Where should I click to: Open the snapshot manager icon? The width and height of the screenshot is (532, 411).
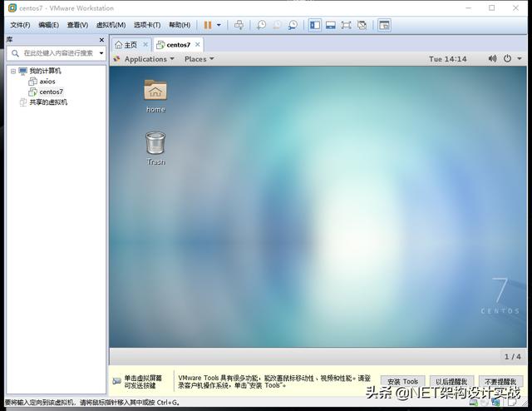[x=293, y=25]
